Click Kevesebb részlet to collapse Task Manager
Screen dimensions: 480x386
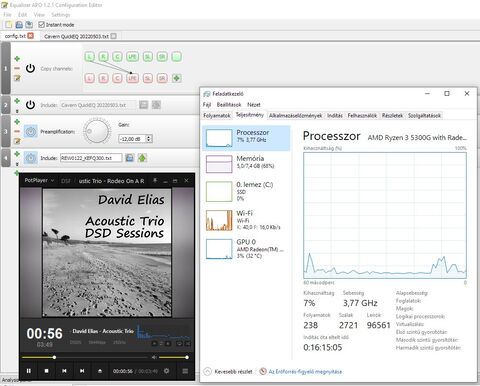[228, 371]
